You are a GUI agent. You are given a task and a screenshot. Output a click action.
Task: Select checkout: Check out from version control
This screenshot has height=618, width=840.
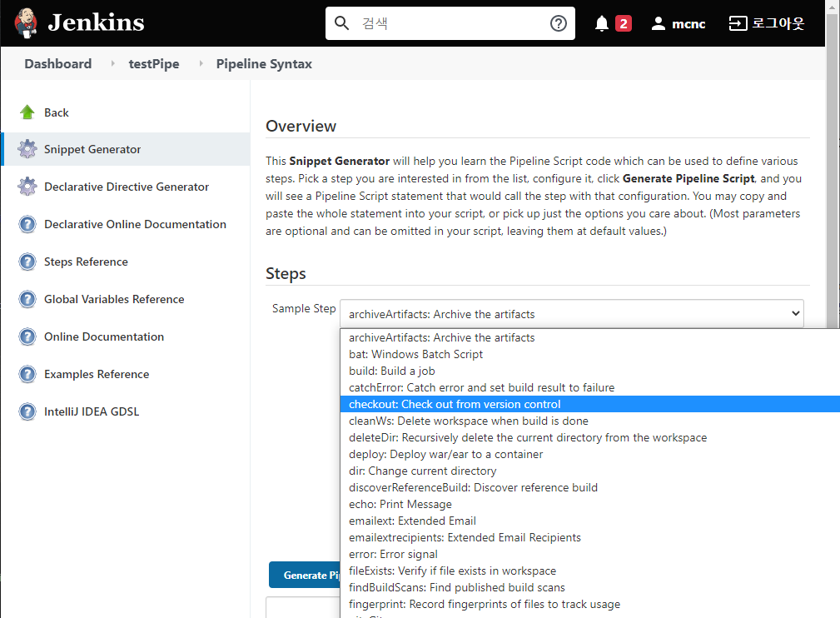[x=589, y=404]
